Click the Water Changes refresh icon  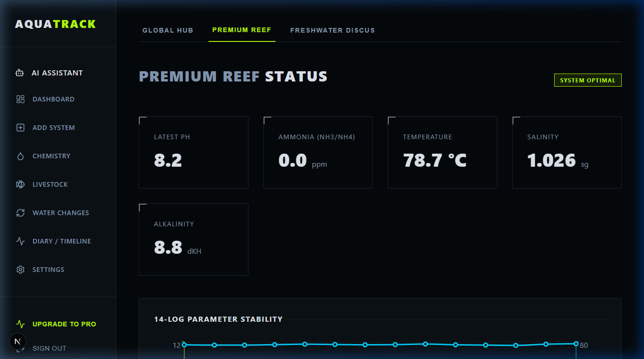pos(20,213)
